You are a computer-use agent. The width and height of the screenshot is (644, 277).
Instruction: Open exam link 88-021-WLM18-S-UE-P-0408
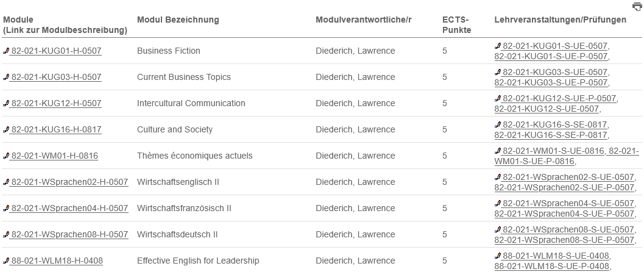pyautogui.click(x=551, y=267)
